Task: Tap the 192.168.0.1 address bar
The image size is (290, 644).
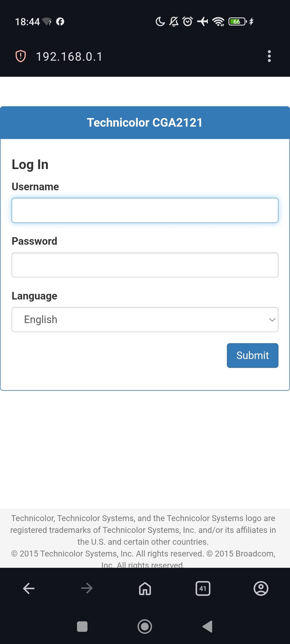Action: (69, 56)
